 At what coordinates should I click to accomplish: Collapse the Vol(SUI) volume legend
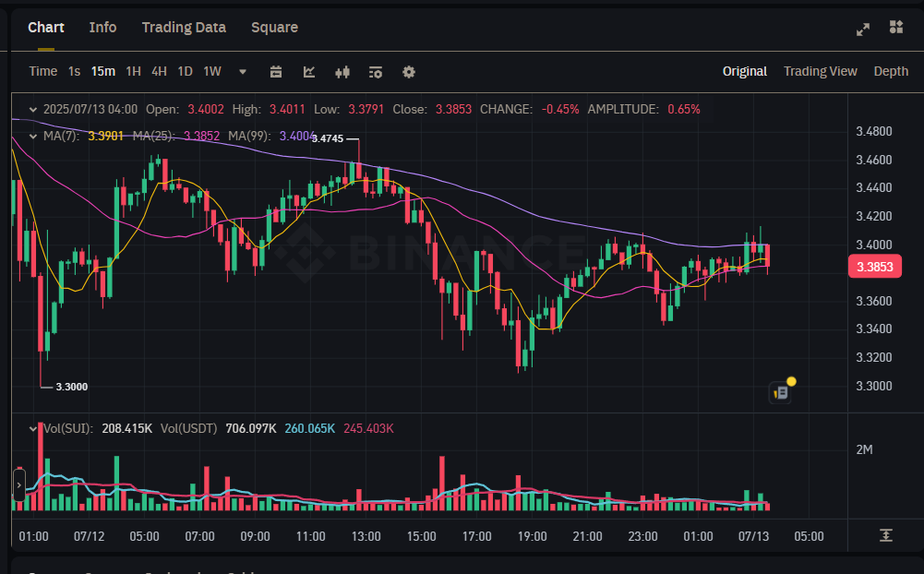click(34, 428)
